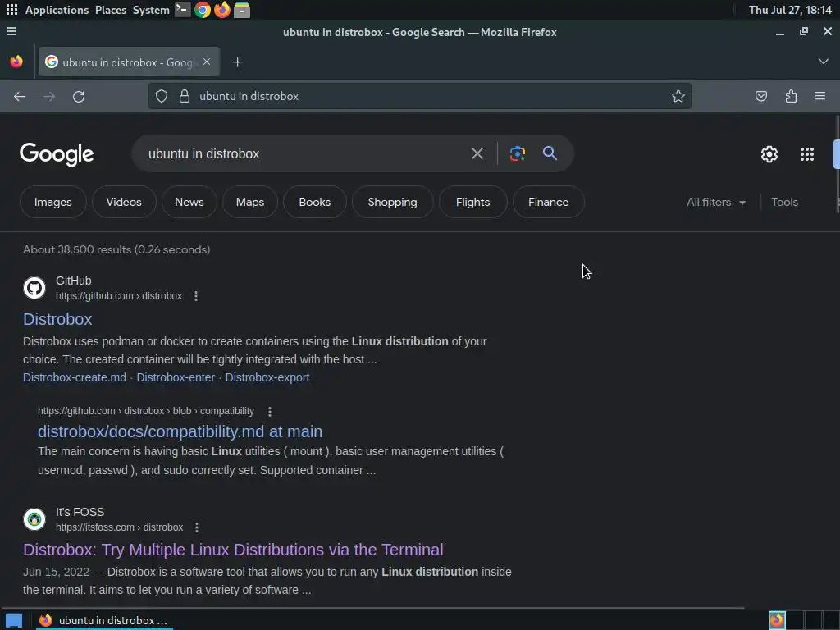Viewport: 840px width, 630px height.
Task: Click the GitHub result favicon
Action: coord(34,288)
